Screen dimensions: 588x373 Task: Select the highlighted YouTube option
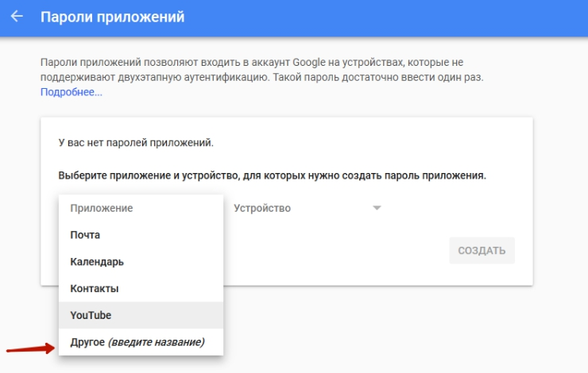[x=91, y=315]
